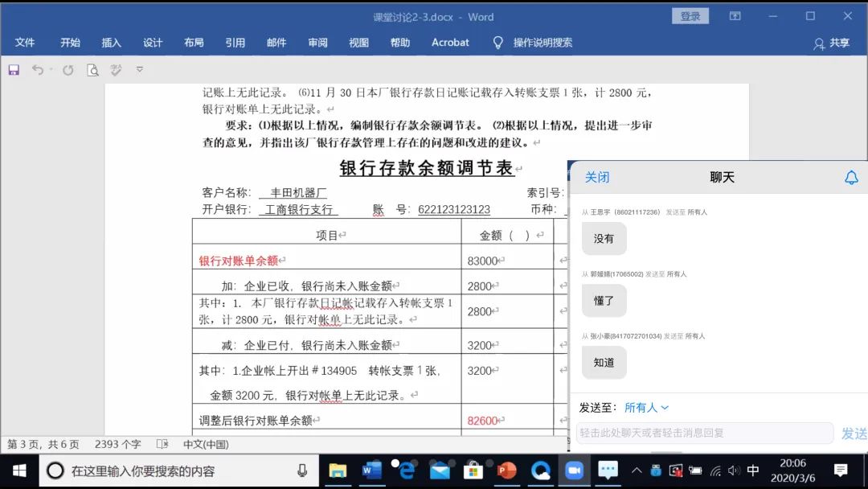Screen dimensions: 868x489
Task: Click the Zoom meeting icon in taskbar
Action: 574,471
